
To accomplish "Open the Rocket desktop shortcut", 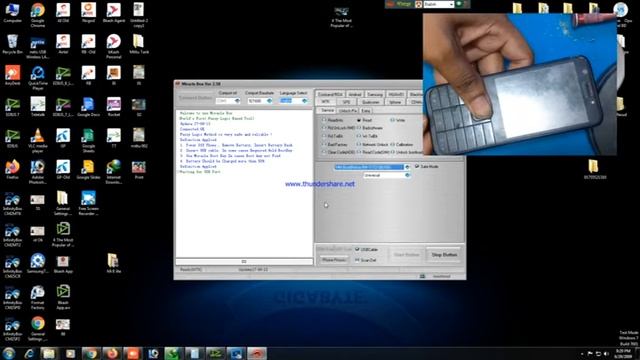I will point(113,107).
